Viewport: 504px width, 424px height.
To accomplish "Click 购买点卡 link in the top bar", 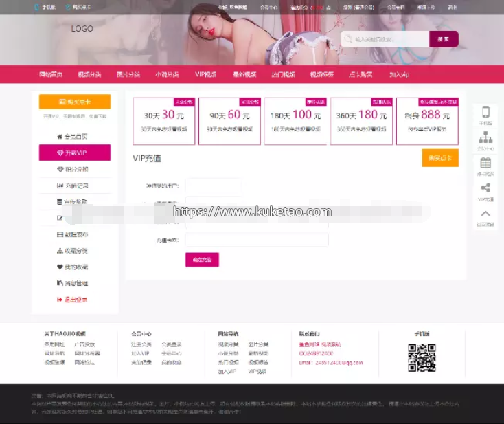I will [82, 7].
